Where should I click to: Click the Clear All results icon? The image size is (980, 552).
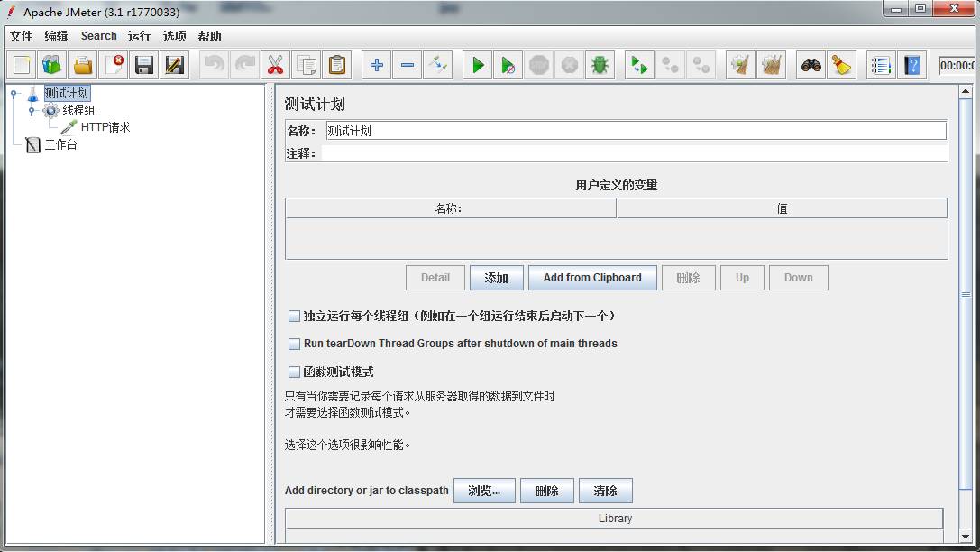point(771,65)
